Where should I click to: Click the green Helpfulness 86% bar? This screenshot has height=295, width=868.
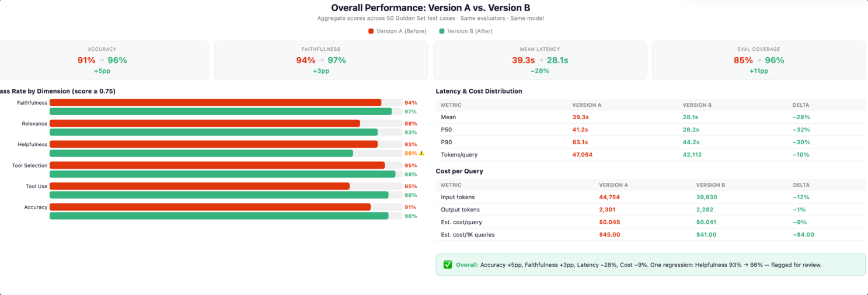[x=201, y=154]
